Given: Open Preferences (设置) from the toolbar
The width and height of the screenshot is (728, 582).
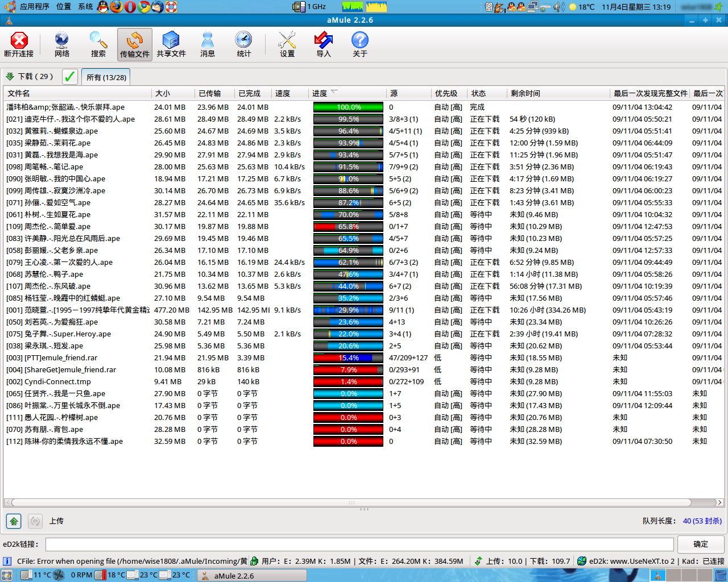Looking at the screenshot, I should click(287, 44).
